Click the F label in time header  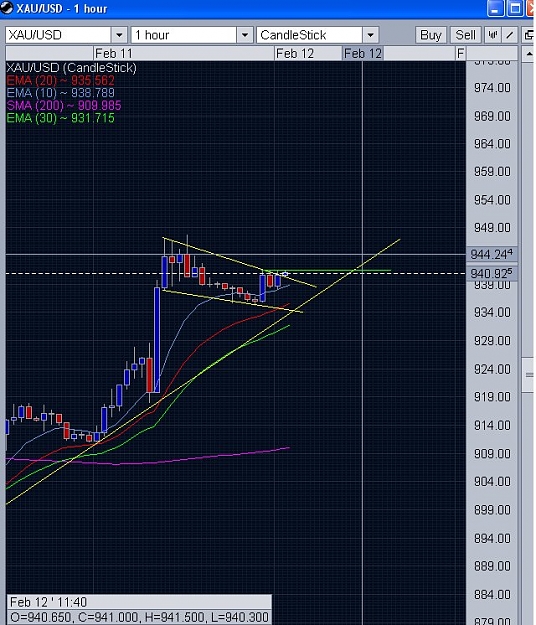click(x=460, y=53)
